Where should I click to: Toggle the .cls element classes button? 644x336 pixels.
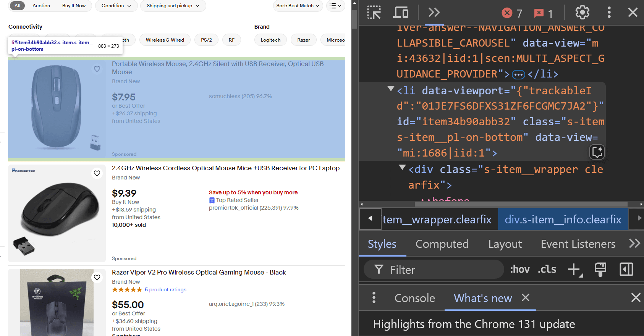[547, 270]
